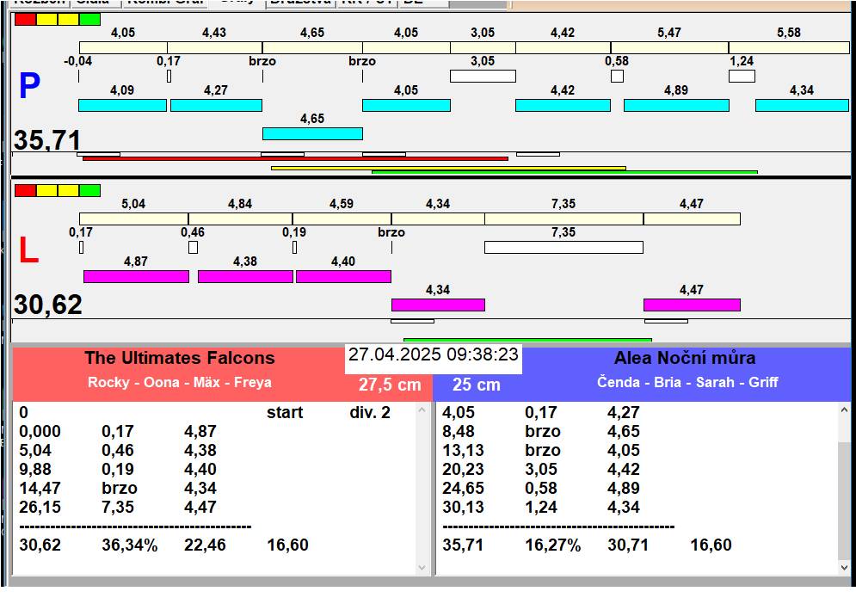Click the green start light in lane P
Image resolution: width=856 pixels, height=616 pixels.
point(90,19)
